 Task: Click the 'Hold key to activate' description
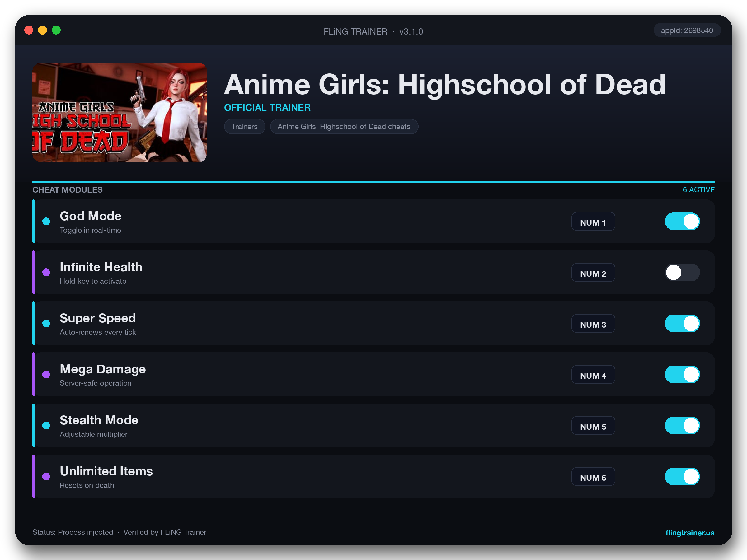point(93,281)
